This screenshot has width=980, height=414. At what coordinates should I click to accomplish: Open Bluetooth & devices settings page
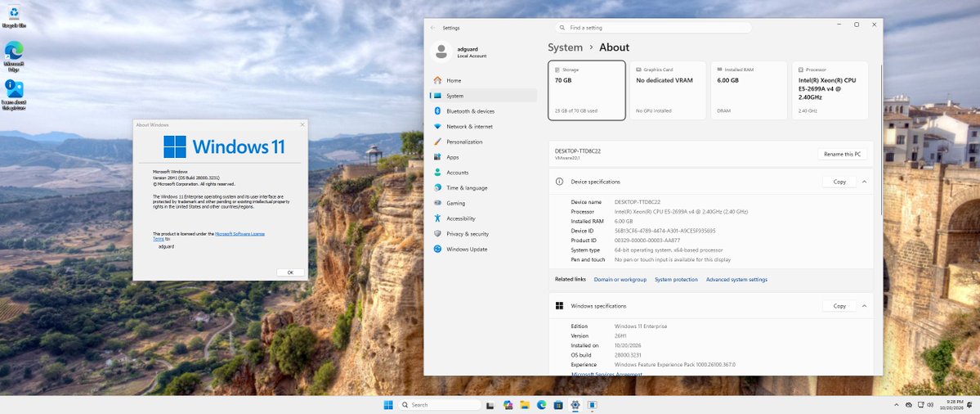point(483,110)
